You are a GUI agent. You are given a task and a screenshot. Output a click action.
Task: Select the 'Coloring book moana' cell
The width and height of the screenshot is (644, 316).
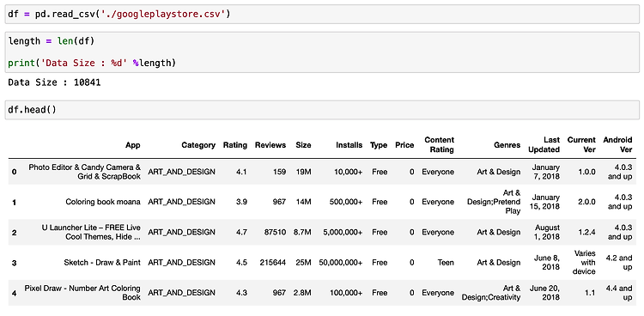[x=103, y=202]
